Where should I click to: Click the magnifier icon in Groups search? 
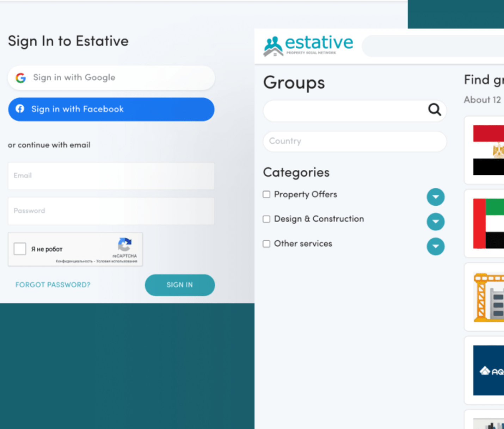435,110
